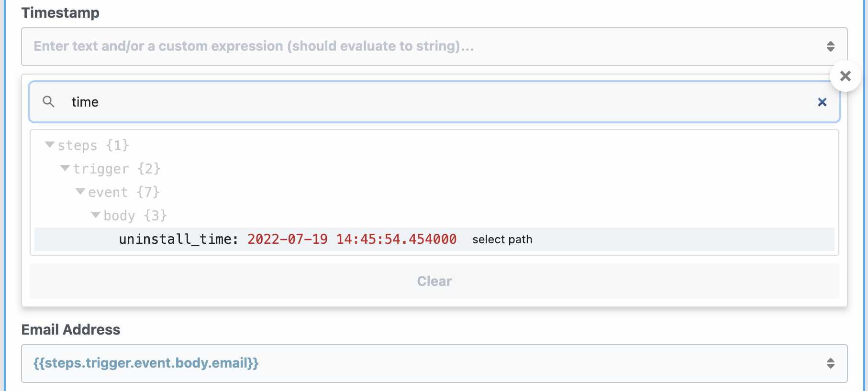868x391 pixels.
Task: Collapse the steps {1} node triangle
Action: pos(49,144)
